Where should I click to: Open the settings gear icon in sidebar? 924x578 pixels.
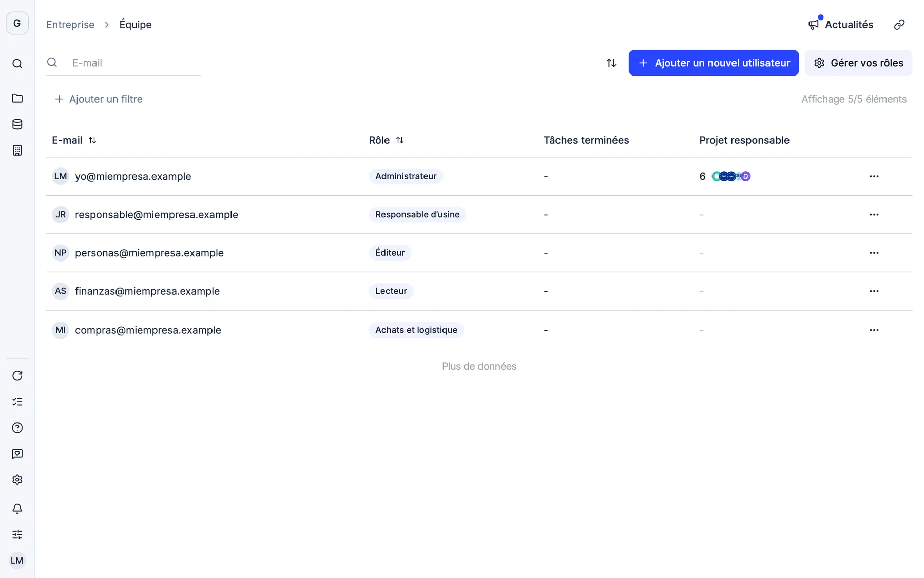tap(17, 480)
